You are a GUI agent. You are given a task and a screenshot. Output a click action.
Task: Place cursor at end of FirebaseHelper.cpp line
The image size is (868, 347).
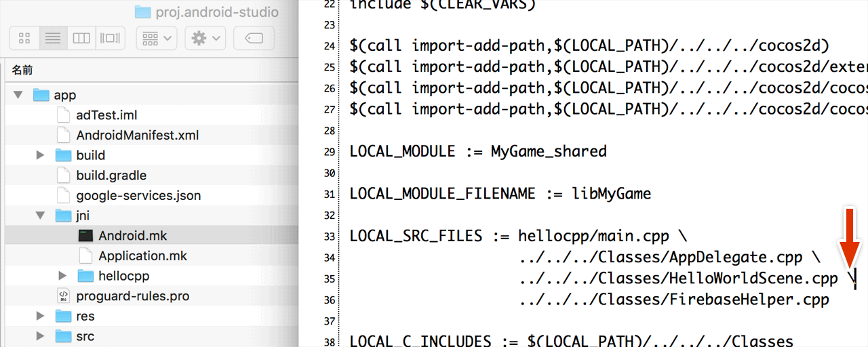[x=830, y=300]
